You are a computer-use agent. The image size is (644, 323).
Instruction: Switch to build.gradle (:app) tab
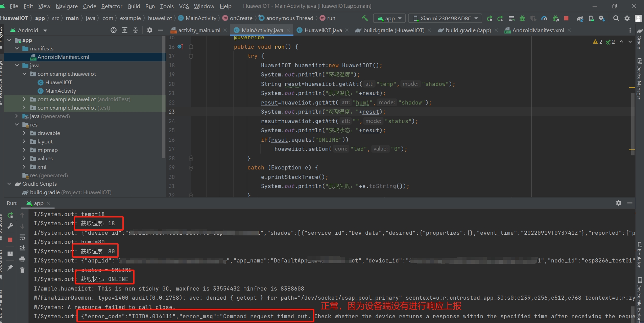468,30
